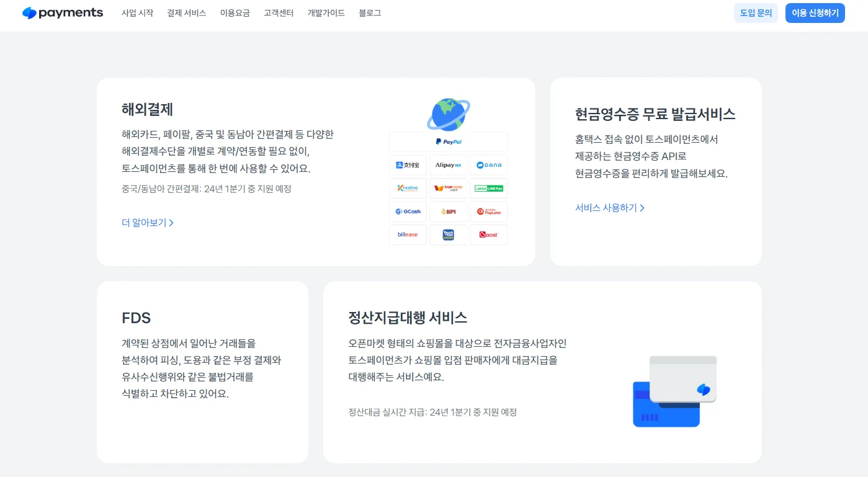Click the Boost wallet logo

tap(488, 234)
